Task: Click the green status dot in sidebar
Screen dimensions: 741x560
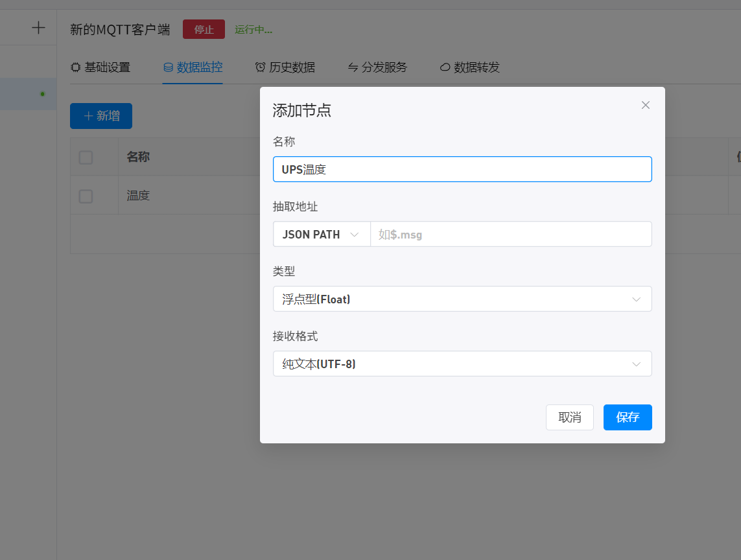Action: [x=43, y=94]
